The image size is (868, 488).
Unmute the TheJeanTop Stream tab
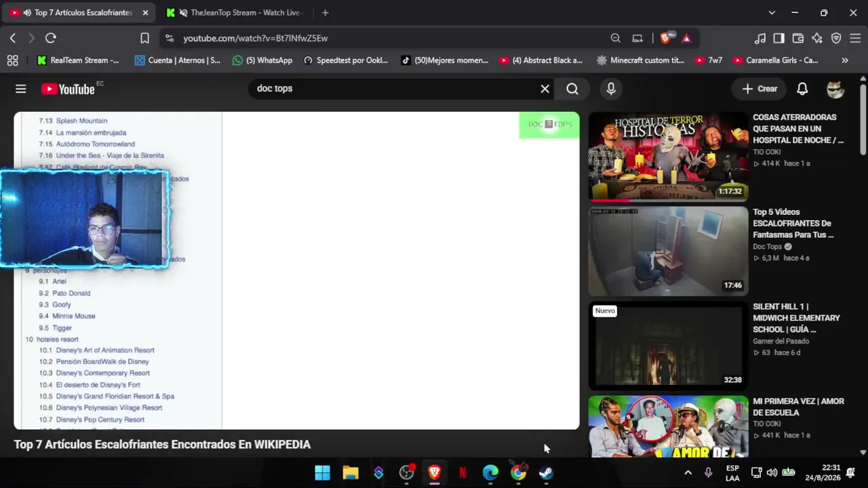(183, 12)
